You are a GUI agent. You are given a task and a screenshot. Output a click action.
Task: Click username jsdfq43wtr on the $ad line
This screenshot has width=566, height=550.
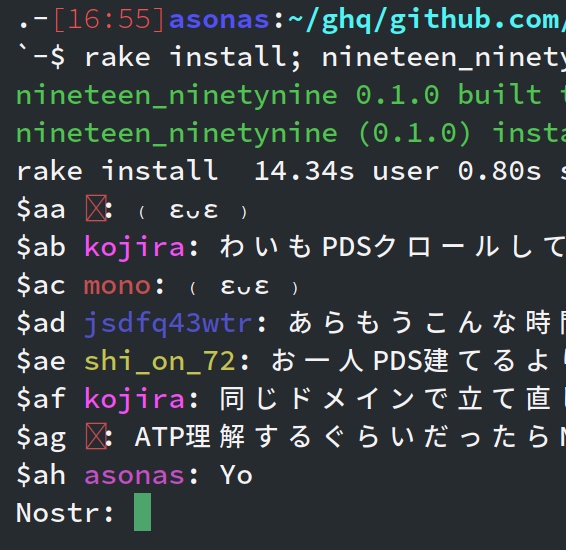pos(168,324)
